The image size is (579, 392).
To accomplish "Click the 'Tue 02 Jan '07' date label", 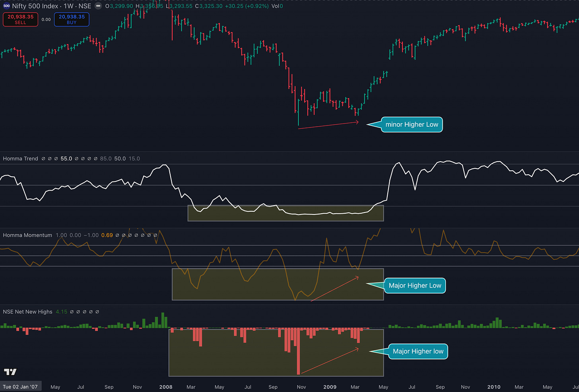I will pyautogui.click(x=20, y=387).
